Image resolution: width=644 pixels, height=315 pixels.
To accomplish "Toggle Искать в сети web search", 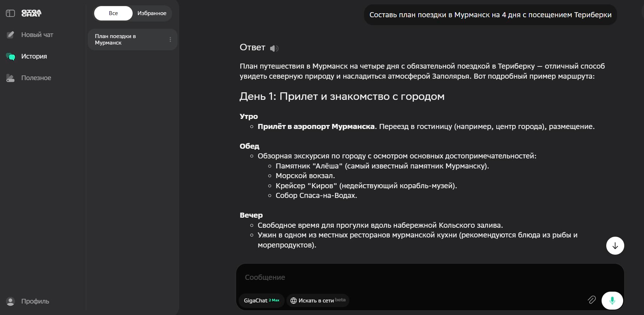I will 318,300.
